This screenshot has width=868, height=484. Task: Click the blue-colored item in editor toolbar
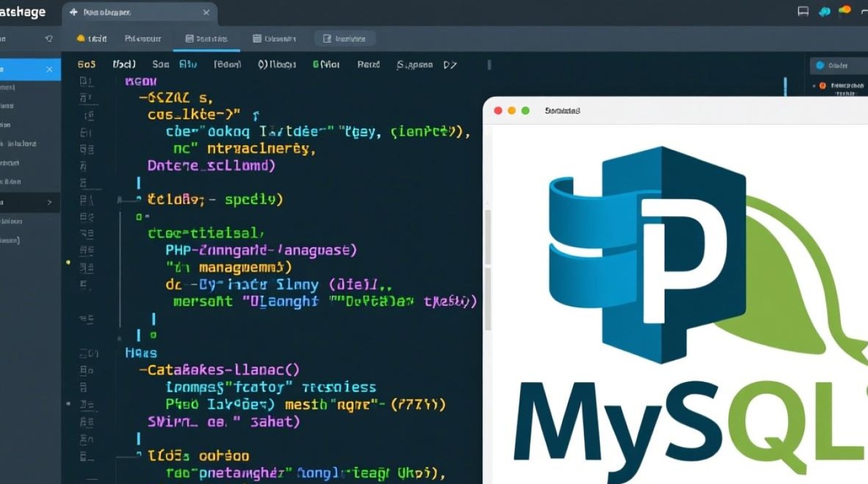pyautogui.click(x=187, y=65)
